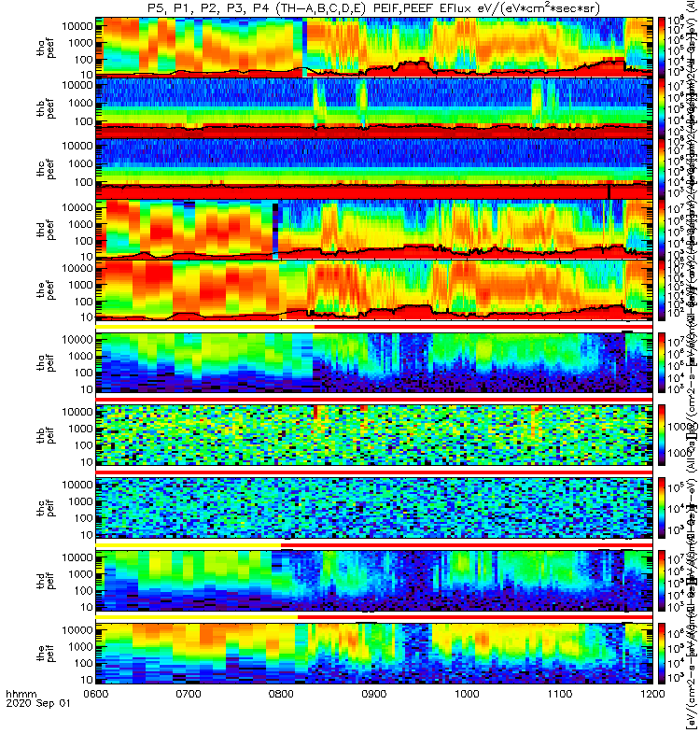The width and height of the screenshot is (700, 747).
Task: Click the solid red bar above thb peif
Action: click(x=374, y=400)
